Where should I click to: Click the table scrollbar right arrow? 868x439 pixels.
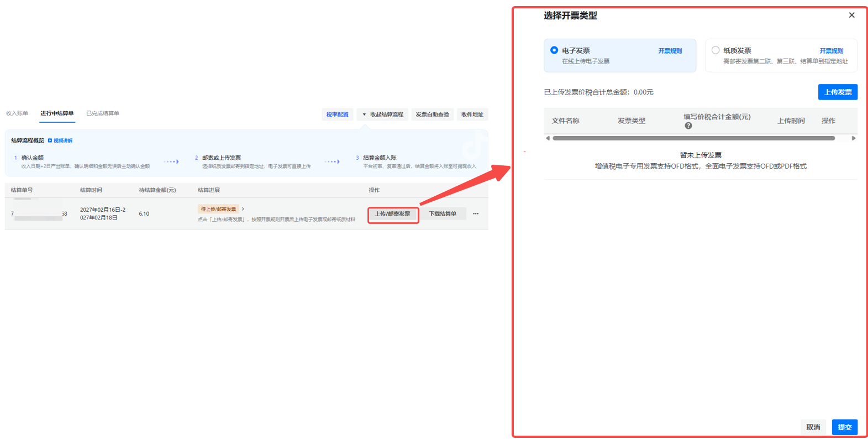854,138
